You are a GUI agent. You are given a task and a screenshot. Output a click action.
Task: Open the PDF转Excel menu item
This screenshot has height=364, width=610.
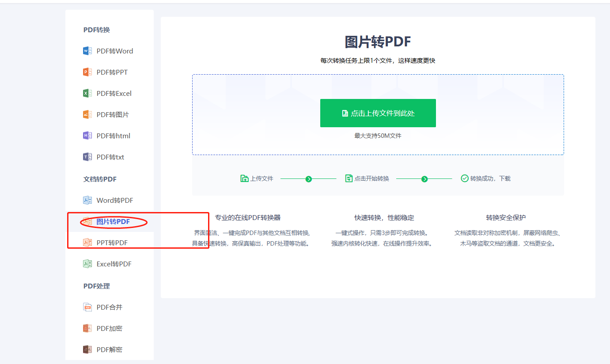(110, 93)
